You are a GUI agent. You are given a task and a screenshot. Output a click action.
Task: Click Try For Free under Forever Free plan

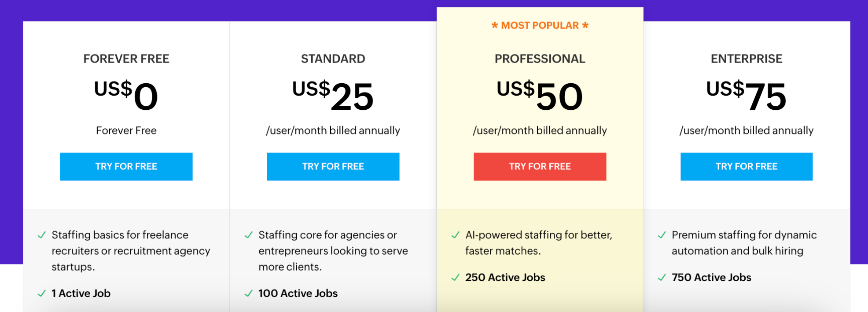pyautogui.click(x=126, y=166)
